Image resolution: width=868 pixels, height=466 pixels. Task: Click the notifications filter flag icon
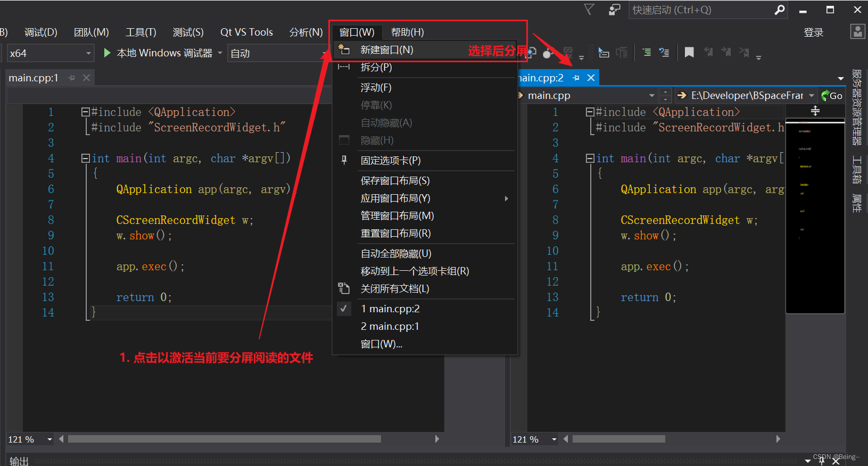point(589,10)
